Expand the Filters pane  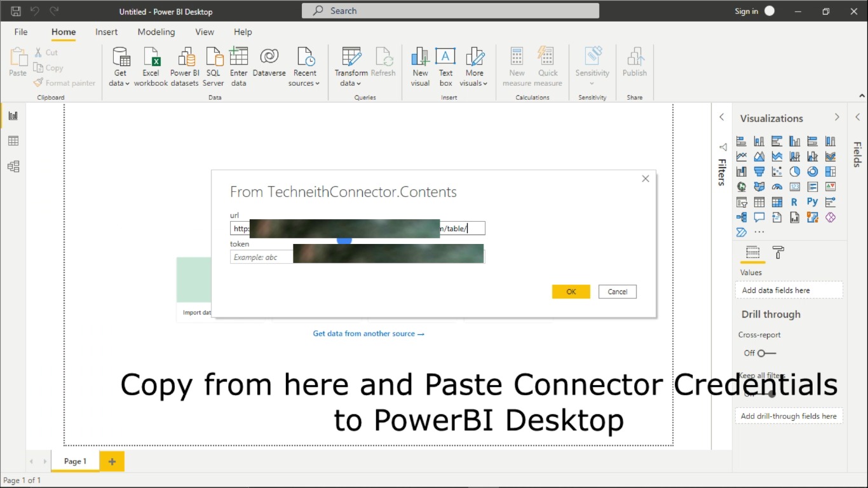pos(722,117)
